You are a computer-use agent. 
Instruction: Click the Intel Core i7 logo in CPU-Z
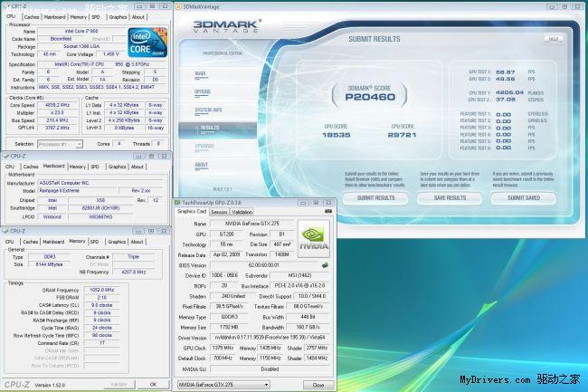coord(147,43)
